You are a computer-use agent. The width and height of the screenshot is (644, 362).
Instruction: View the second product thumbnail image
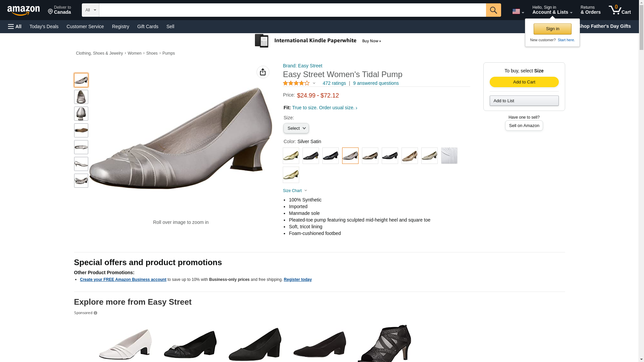(x=81, y=97)
